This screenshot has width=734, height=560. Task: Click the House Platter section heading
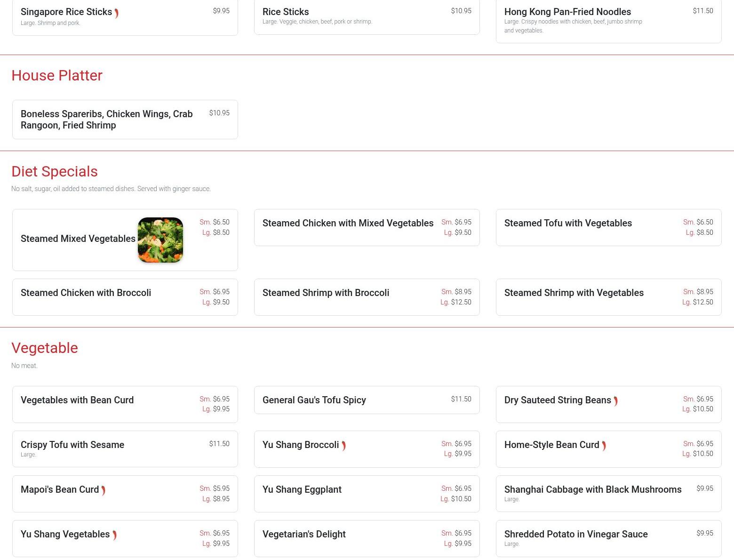pos(57,76)
